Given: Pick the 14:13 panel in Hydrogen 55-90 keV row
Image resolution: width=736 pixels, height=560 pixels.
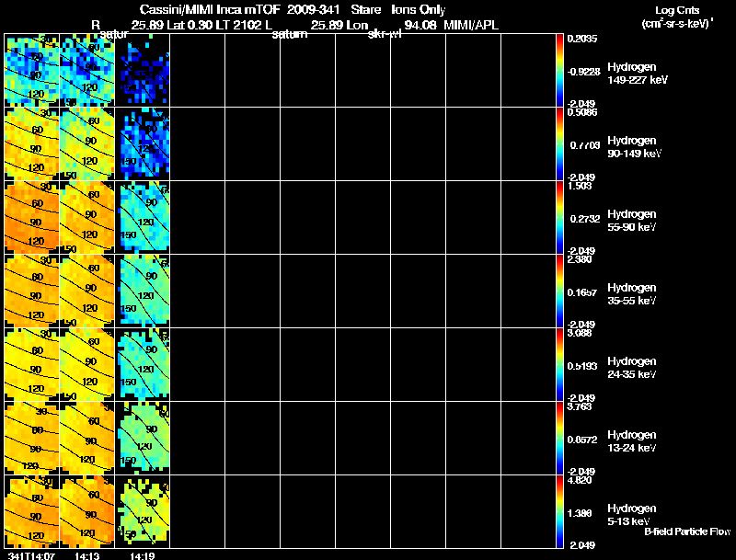Looking at the screenshot, I should (86, 217).
